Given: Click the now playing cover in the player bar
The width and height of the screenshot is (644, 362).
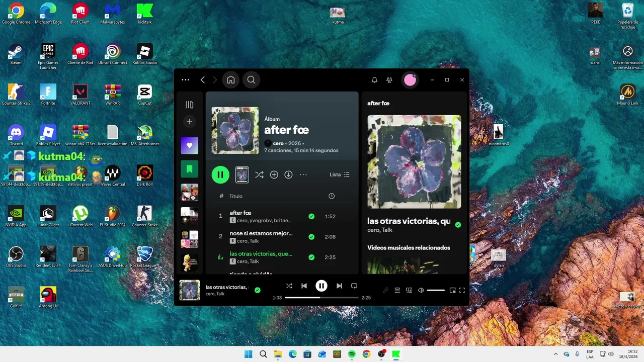Looking at the screenshot, I should coord(190,290).
